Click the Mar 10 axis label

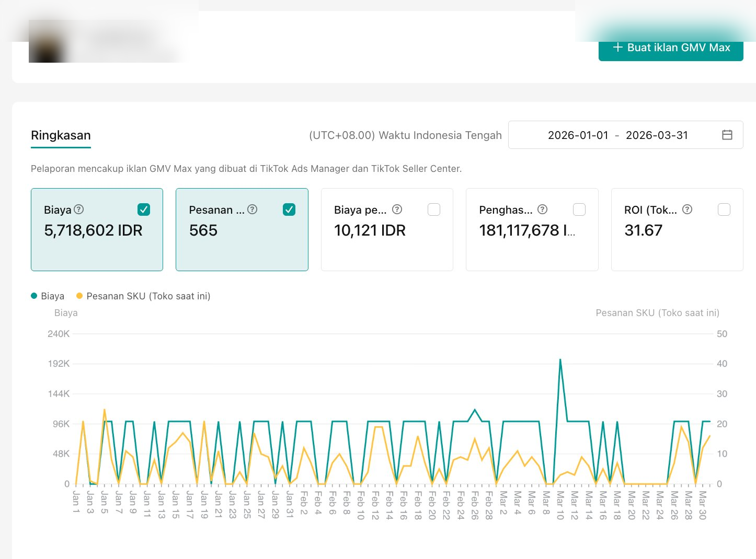pyautogui.click(x=560, y=505)
